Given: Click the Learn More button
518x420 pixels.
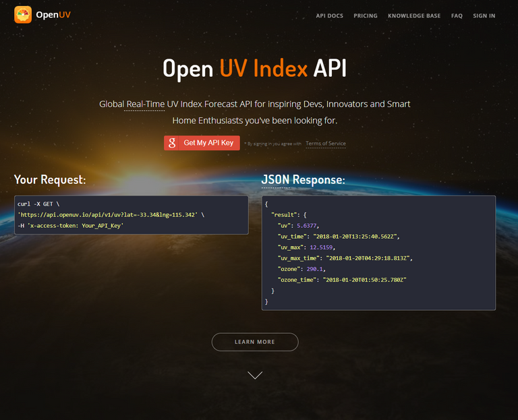Looking at the screenshot, I should 255,342.
